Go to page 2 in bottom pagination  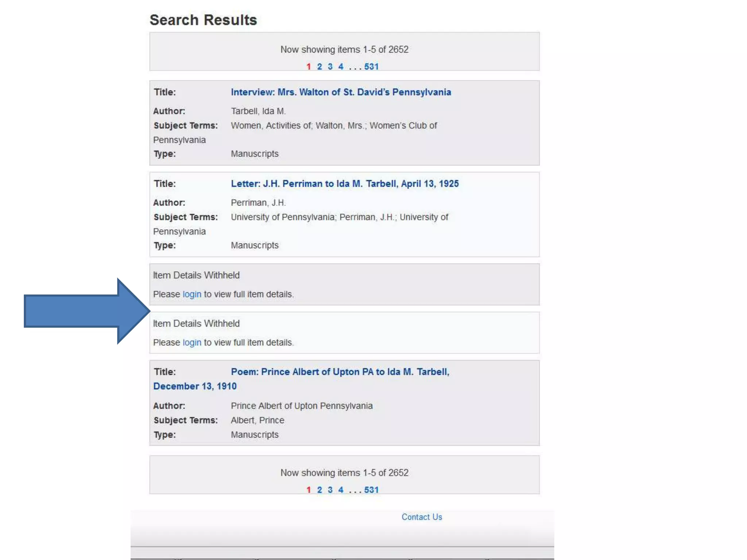pyautogui.click(x=319, y=490)
